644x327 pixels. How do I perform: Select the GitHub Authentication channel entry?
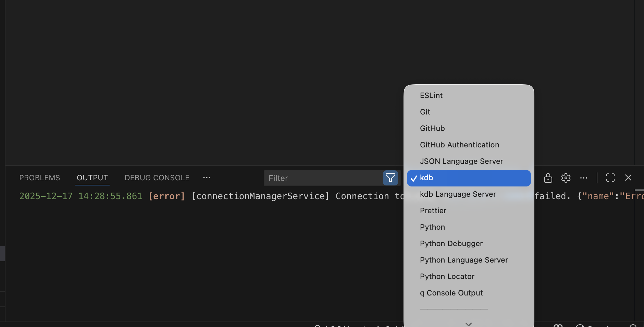coord(459,145)
